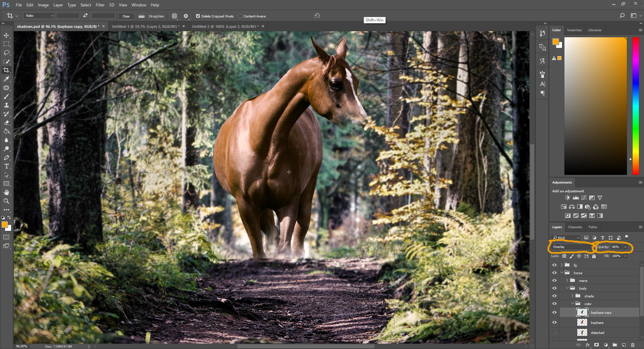Viewport: 644px width, 349px height.
Task: Open the Ratio preset dropdown
Action: [x=39, y=16]
